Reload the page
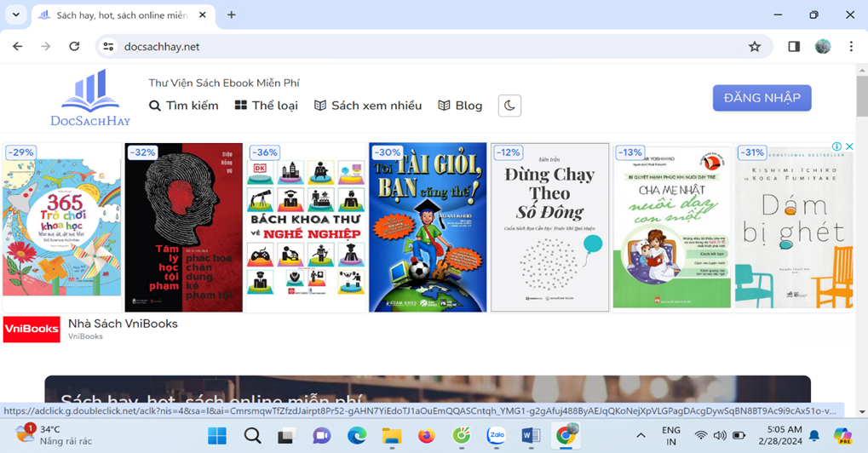 (74, 47)
